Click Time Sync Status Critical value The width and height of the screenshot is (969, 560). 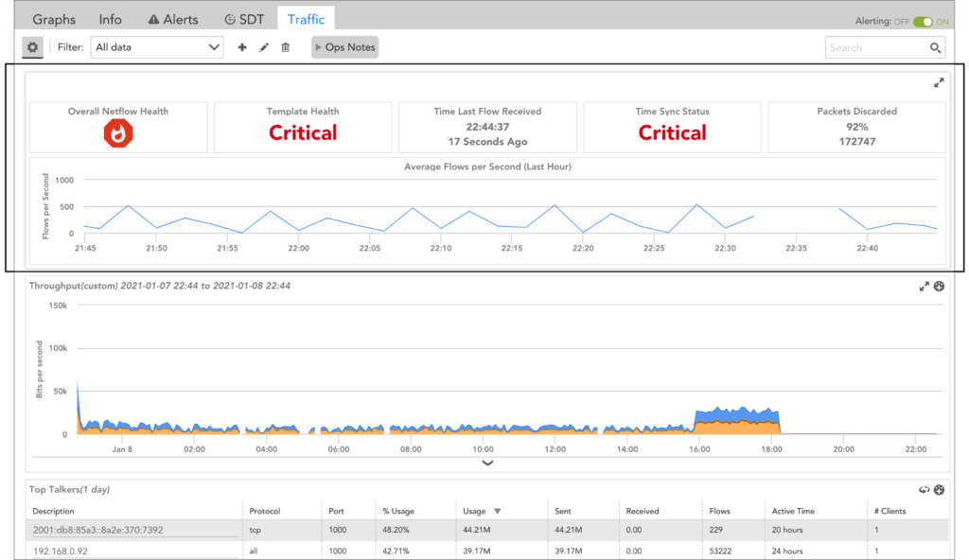[x=673, y=132]
